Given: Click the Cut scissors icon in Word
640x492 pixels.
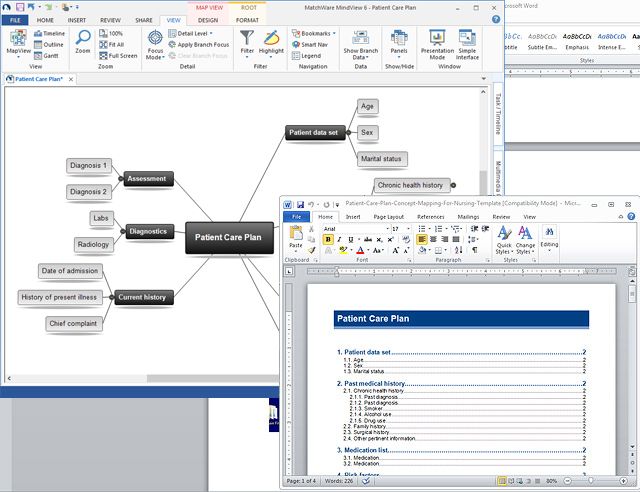Looking at the screenshot, I should coord(311,229).
